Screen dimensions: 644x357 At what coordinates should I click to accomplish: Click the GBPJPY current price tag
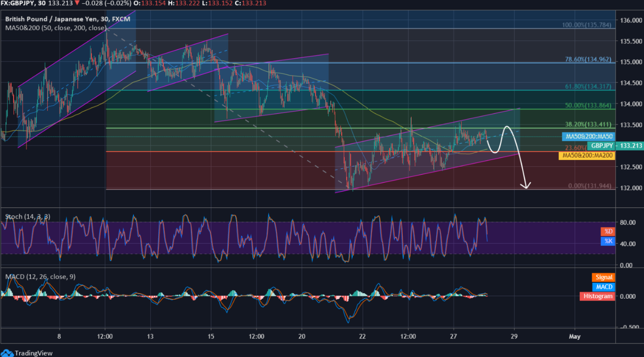(601, 146)
